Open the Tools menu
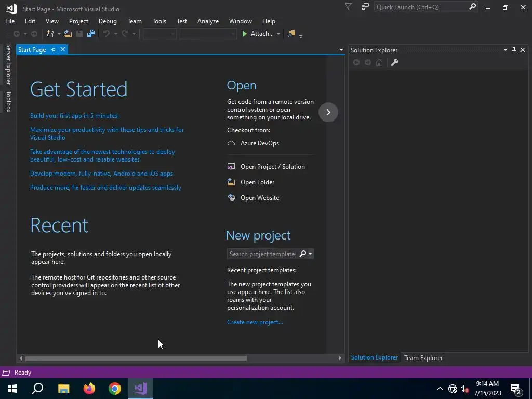This screenshot has width=532, height=399. (x=159, y=21)
